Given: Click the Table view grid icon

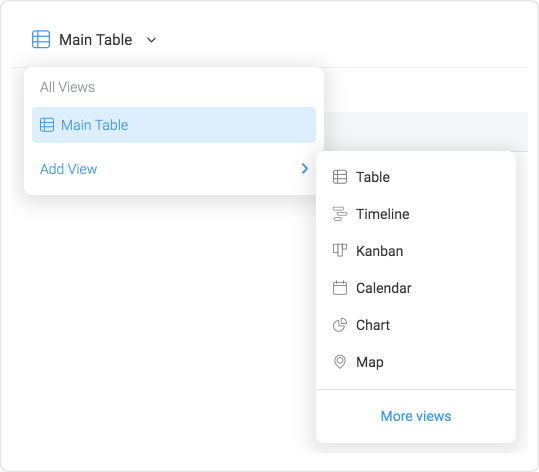Looking at the screenshot, I should pos(340,177).
